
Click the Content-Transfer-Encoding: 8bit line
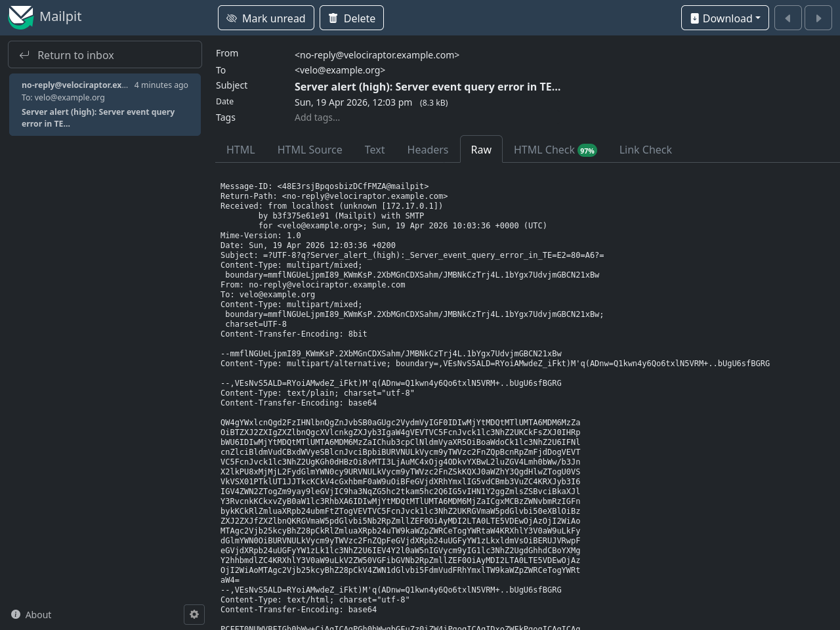tap(293, 334)
